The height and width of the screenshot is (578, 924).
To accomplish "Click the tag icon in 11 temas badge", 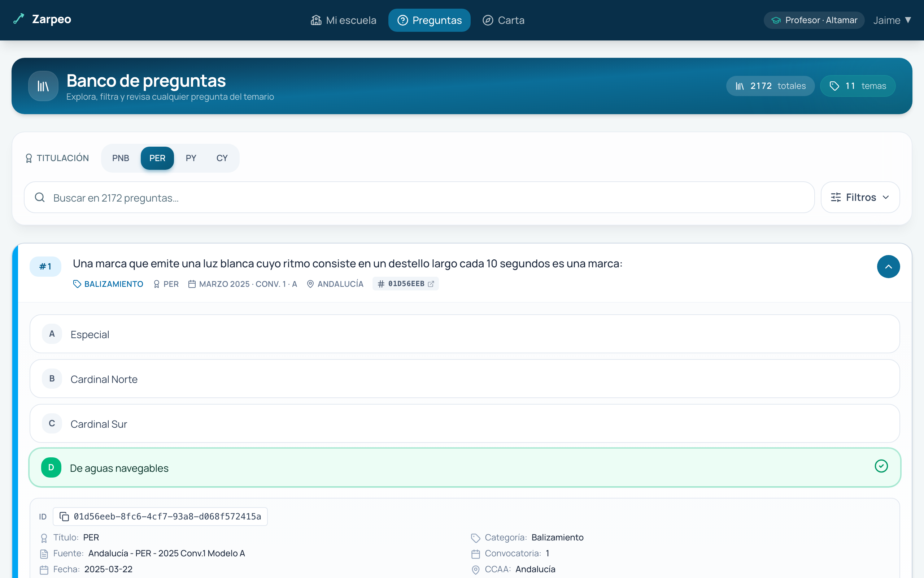I will pyautogui.click(x=834, y=86).
